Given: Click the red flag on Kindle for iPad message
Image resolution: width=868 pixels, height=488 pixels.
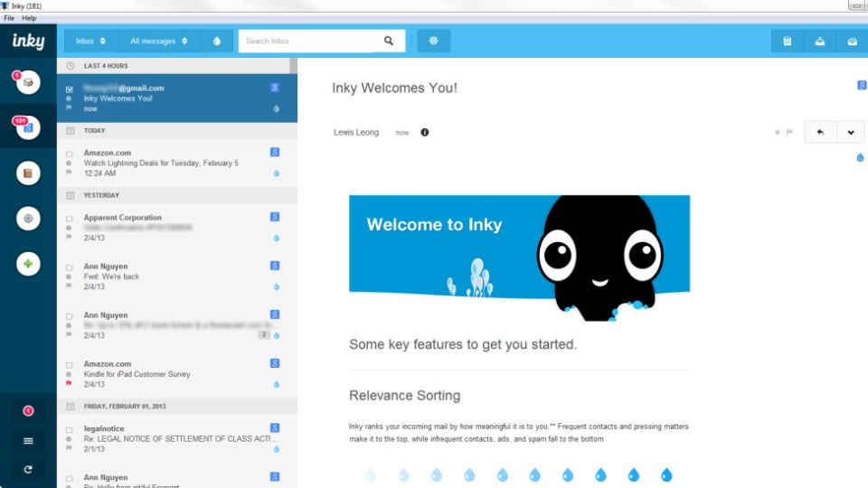Looking at the screenshot, I should pyautogui.click(x=69, y=383).
